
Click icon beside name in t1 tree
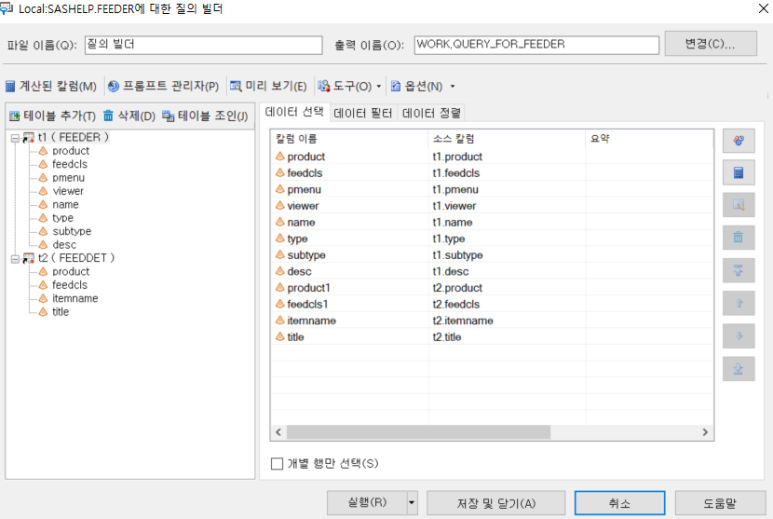[43, 205]
